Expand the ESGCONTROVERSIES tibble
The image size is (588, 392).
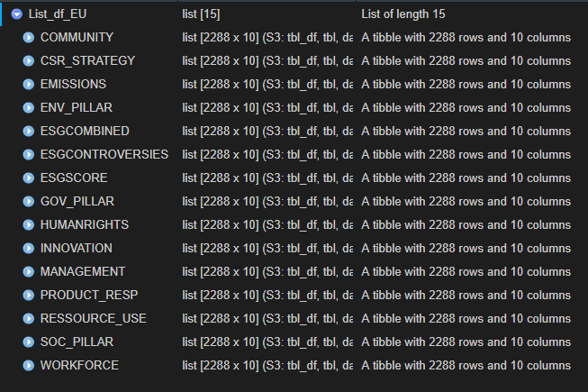(29, 155)
